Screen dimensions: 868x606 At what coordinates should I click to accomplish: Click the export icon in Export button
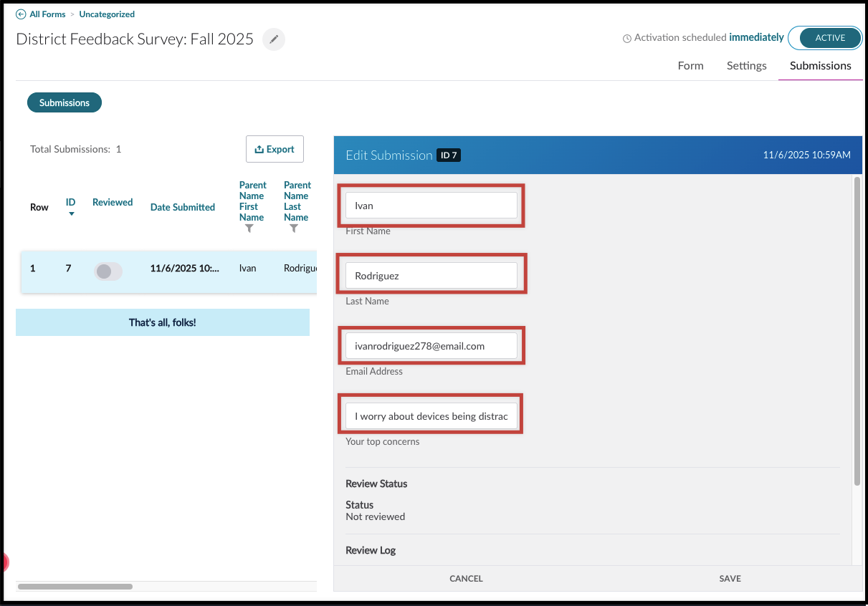pos(259,149)
